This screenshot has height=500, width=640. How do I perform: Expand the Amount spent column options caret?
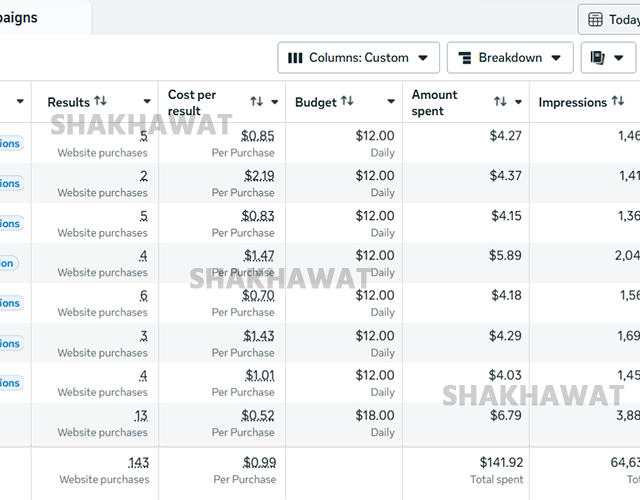[518, 102]
